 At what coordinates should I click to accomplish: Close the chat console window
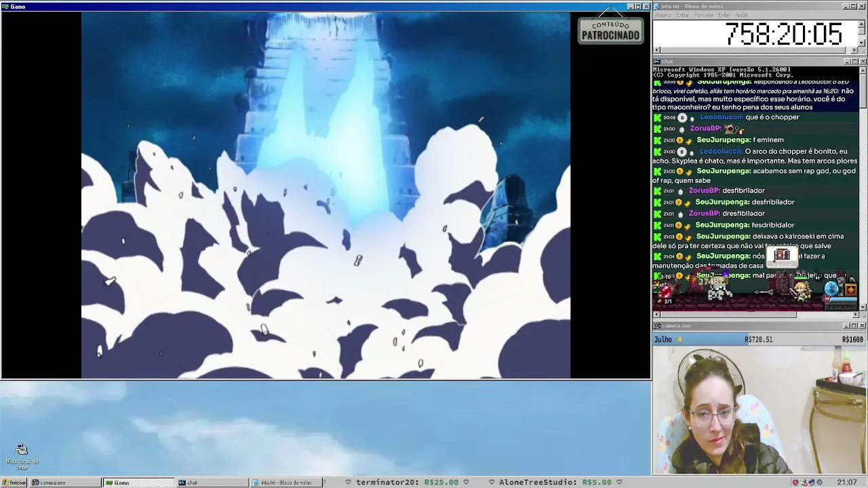863,62
